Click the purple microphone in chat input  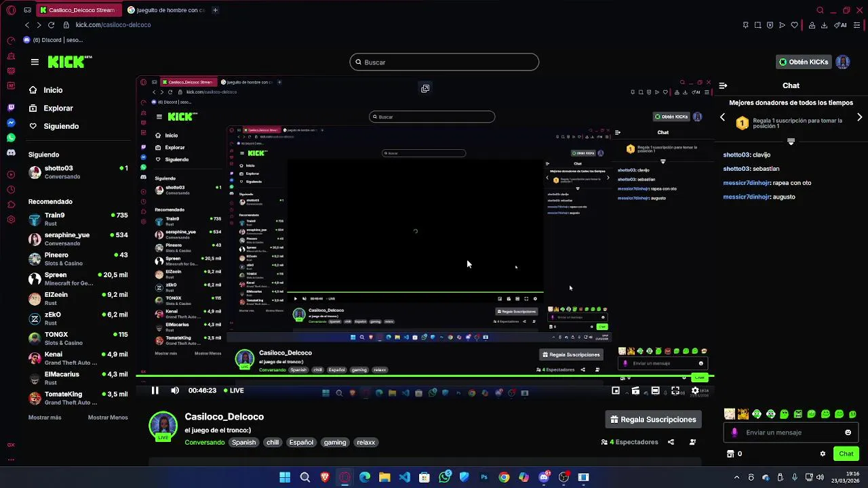[735, 432]
